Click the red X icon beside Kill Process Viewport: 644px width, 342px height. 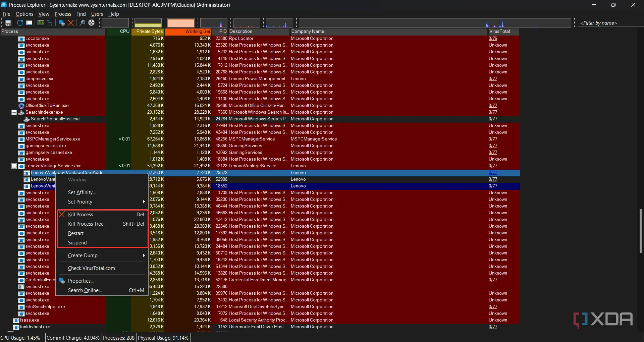pos(62,215)
